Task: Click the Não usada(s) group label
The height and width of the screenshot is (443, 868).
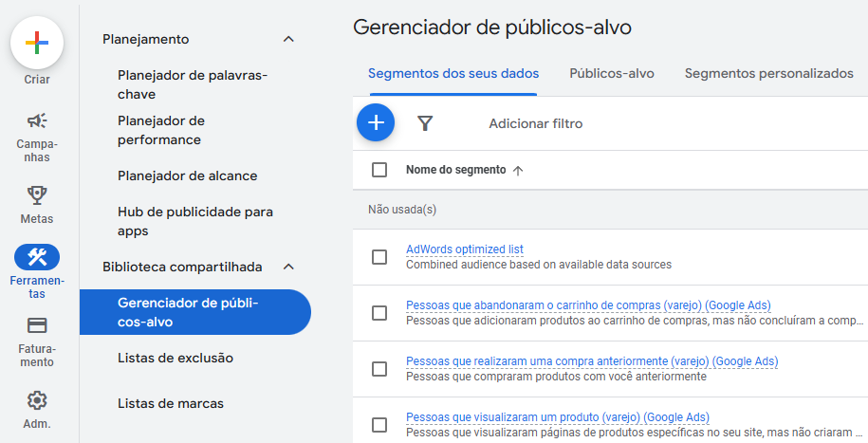Action: [402, 210]
